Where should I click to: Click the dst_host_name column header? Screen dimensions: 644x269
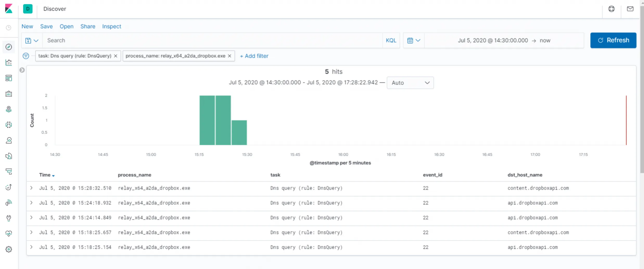coord(525,175)
